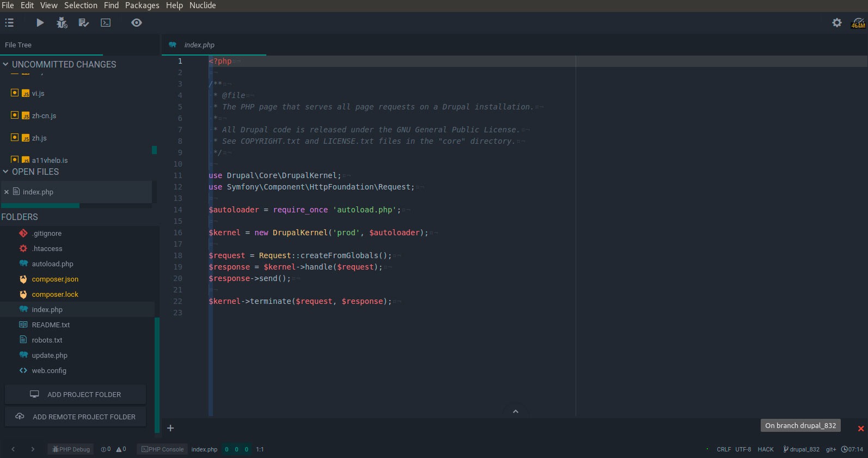
Task: Expand the bottom panel with the chevron-up
Action: click(516, 411)
